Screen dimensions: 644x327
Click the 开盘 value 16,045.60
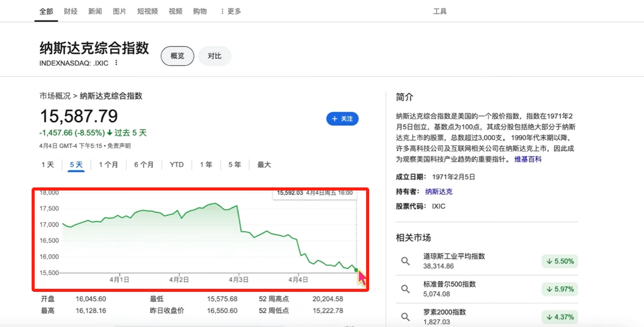click(x=91, y=299)
